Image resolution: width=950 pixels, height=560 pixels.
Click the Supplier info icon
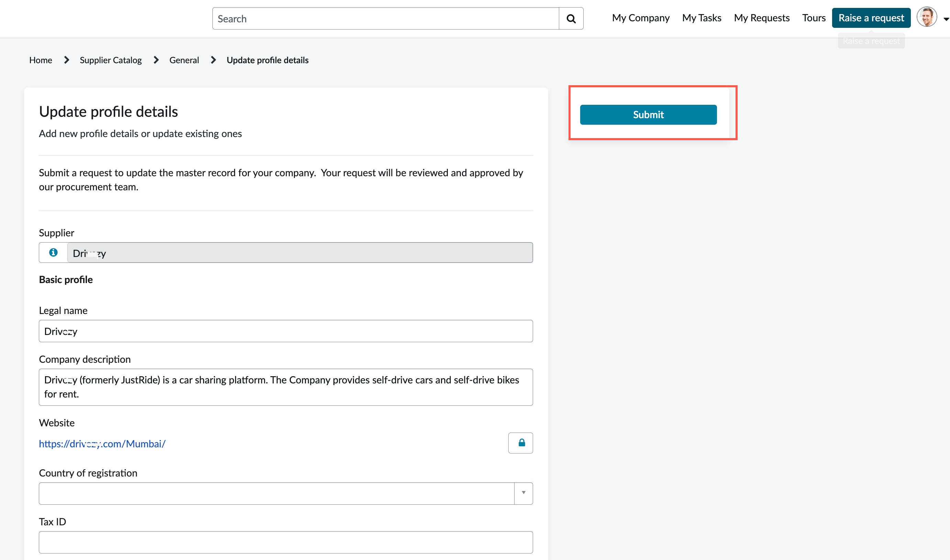(x=53, y=252)
